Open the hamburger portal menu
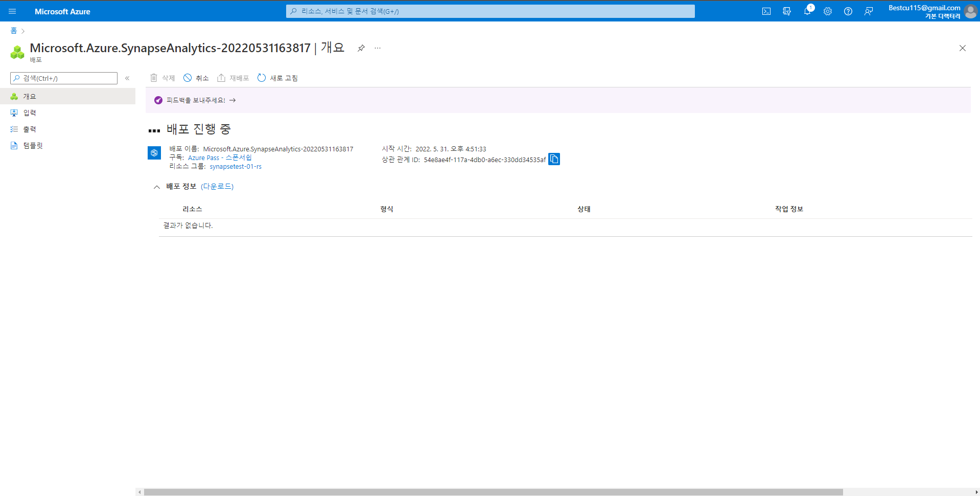 [12, 11]
